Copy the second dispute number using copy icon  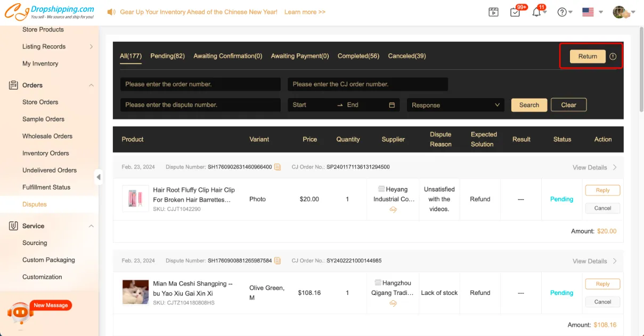click(x=278, y=261)
